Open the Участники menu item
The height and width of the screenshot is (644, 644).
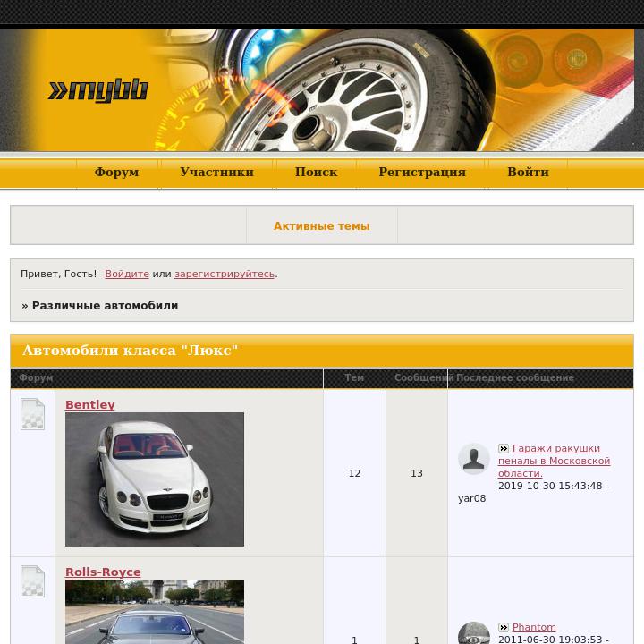[216, 172]
